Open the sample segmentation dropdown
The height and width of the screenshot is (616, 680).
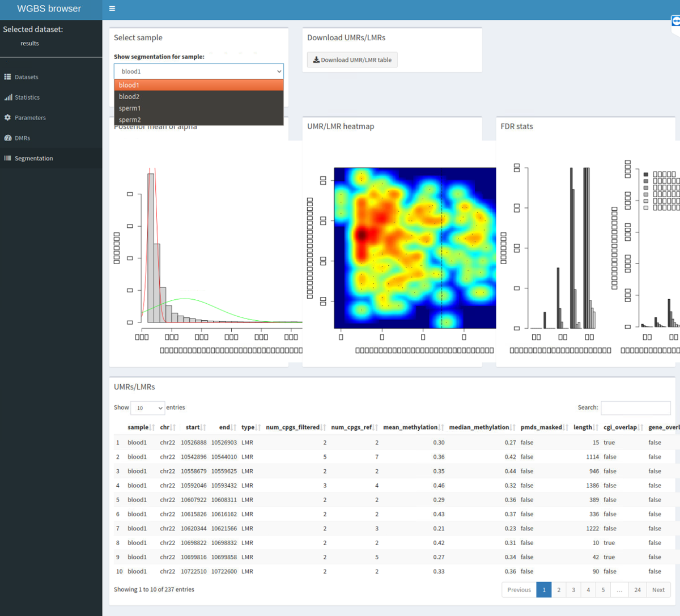pyautogui.click(x=198, y=71)
